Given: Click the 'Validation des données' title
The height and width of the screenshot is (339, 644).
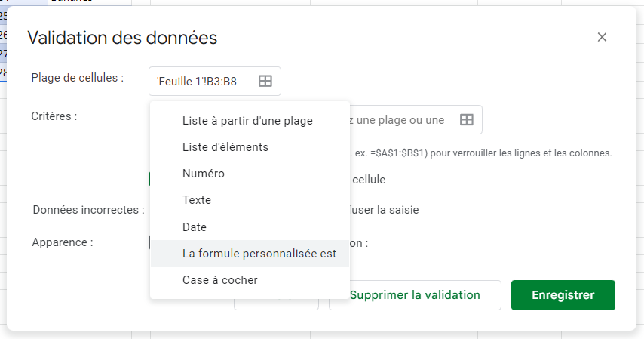Looking at the screenshot, I should tap(122, 38).
